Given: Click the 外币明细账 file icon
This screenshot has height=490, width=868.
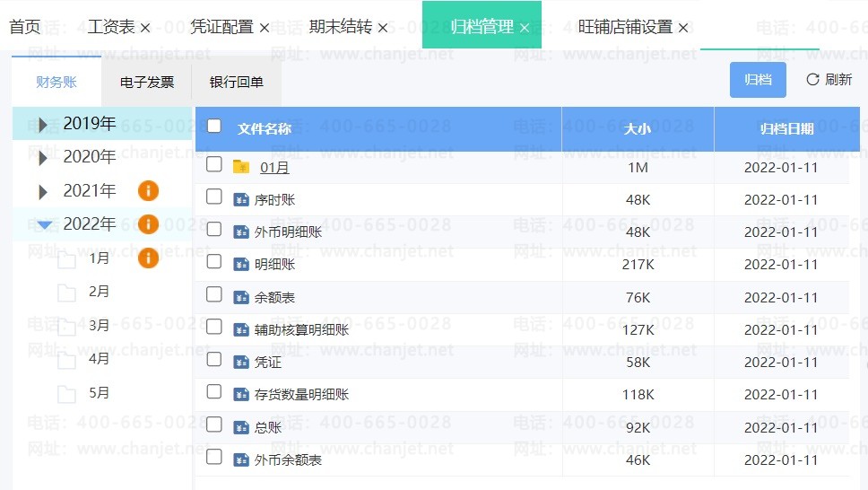Looking at the screenshot, I should click(241, 232).
